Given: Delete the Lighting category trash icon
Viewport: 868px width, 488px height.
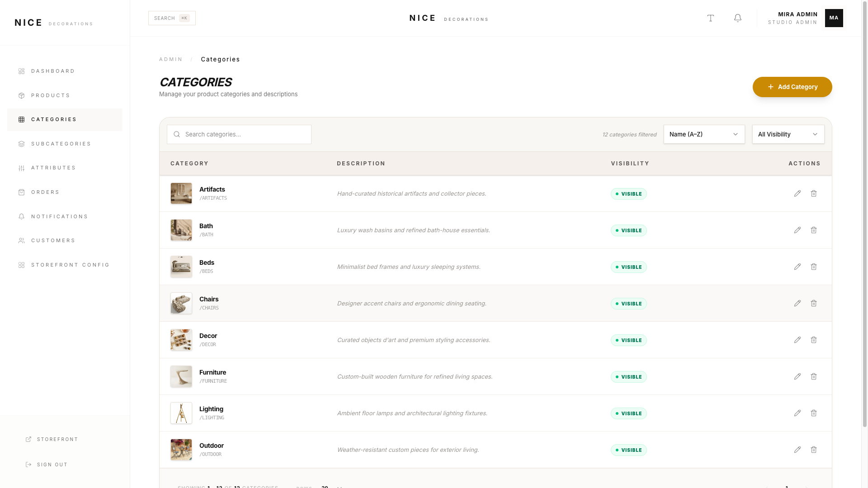Looking at the screenshot, I should pos(814,413).
